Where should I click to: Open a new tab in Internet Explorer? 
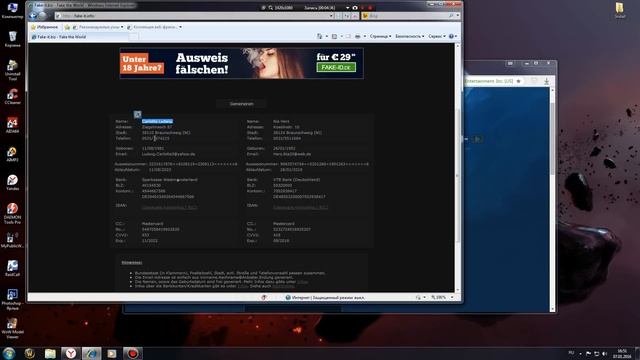tap(133, 37)
